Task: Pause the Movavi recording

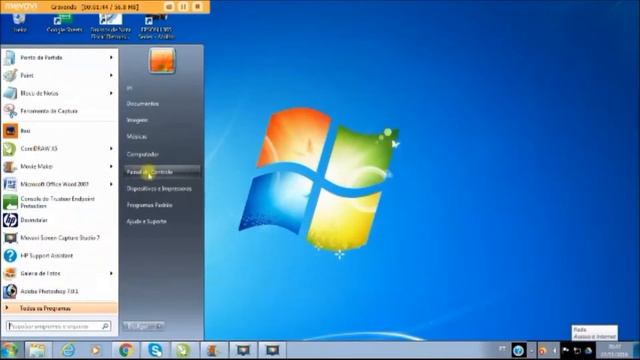Action: click(x=183, y=7)
